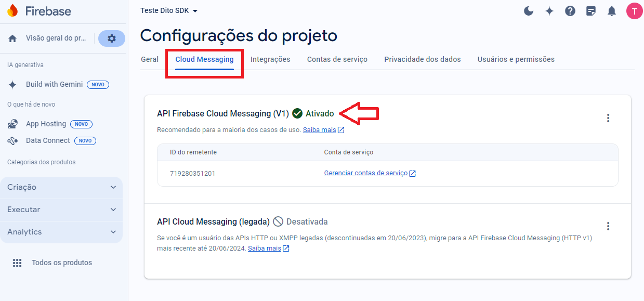The width and height of the screenshot is (644, 301).
Task: Open options menu for Firebase Cloud Messaging V1
Action: pos(608,118)
